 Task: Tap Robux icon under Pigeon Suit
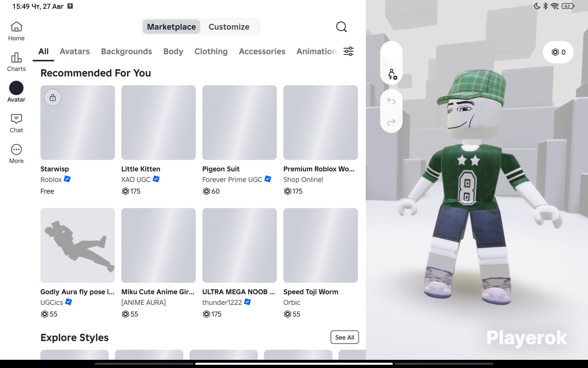(x=206, y=191)
